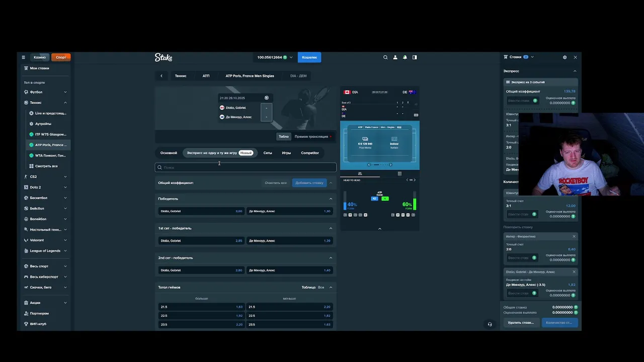Viewport: 644px width, 362px height.
Task: Open the search magnifier in the header
Action: 385,57
